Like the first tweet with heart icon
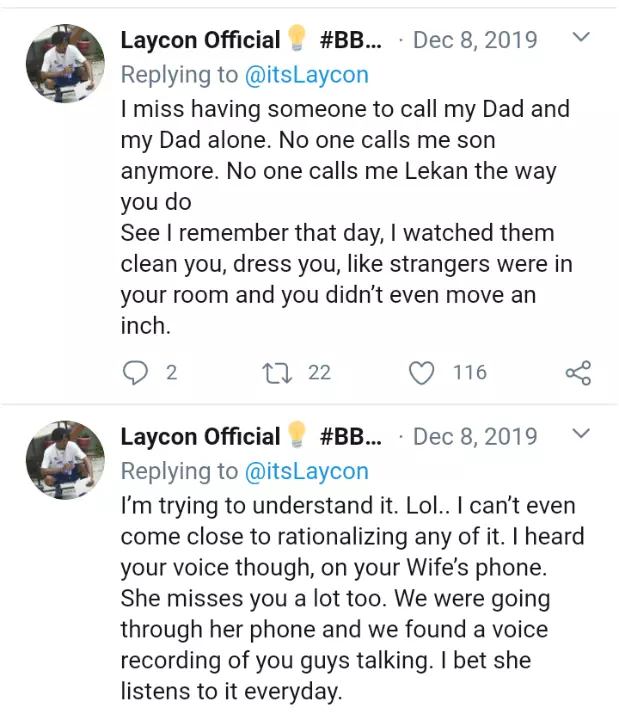The image size is (619, 720). coord(423,373)
